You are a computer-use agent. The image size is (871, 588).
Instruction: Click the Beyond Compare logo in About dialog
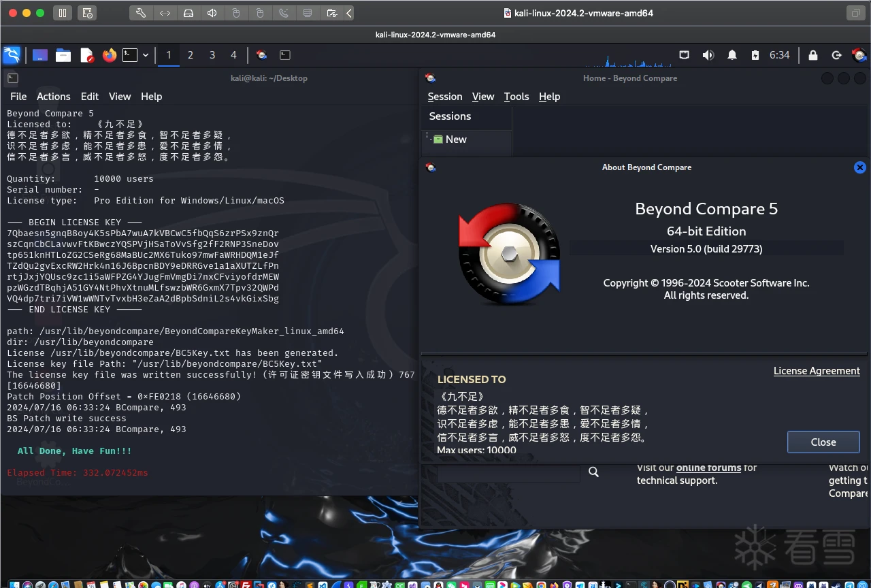(509, 253)
